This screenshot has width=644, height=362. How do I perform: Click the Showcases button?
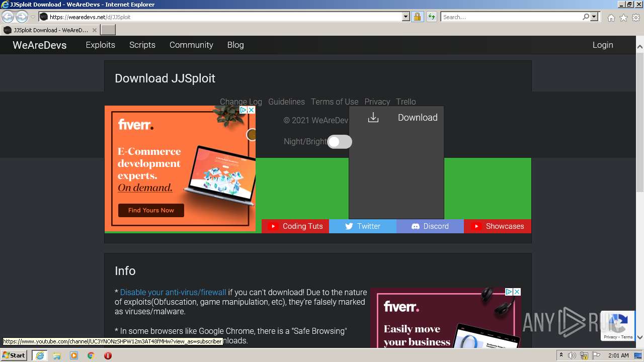coord(498,226)
